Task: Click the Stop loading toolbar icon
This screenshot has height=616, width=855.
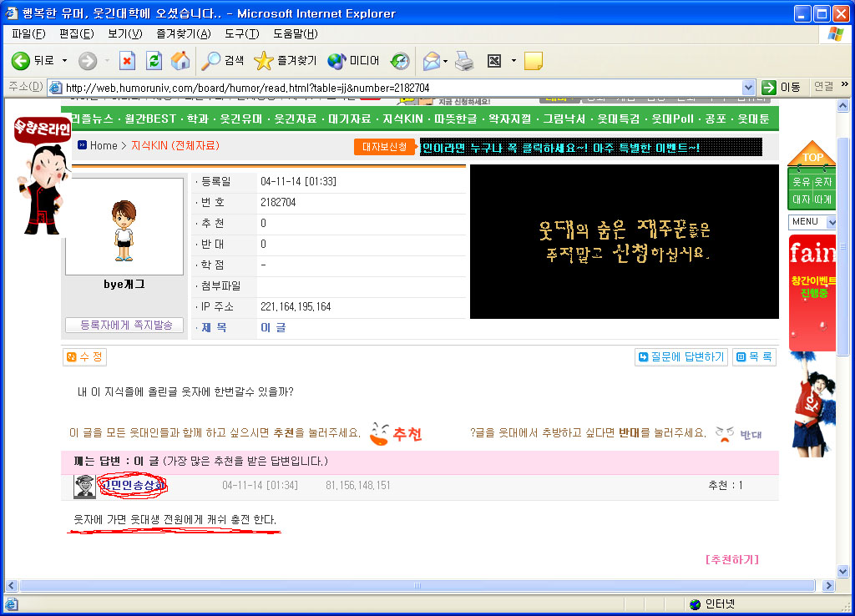Action: click(x=127, y=61)
